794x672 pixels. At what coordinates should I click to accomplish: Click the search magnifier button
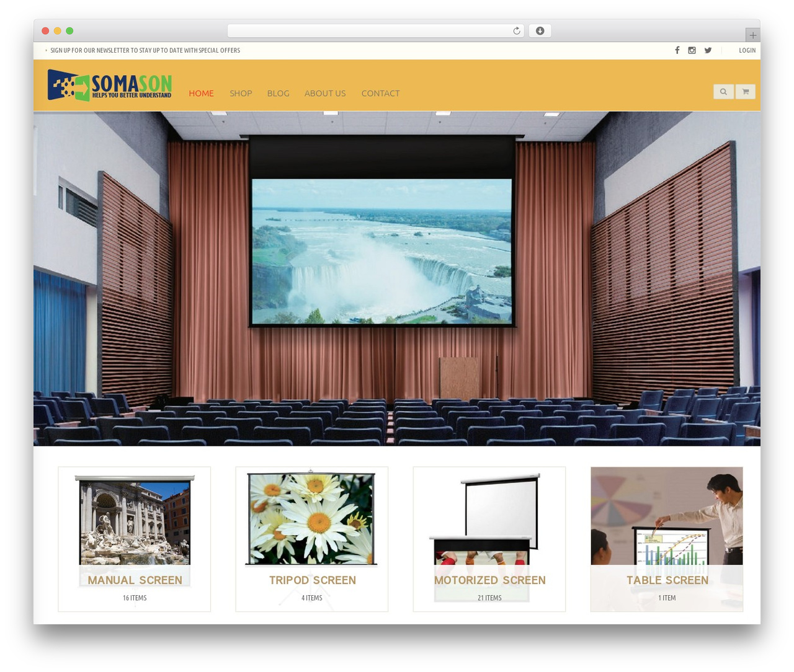tap(723, 92)
